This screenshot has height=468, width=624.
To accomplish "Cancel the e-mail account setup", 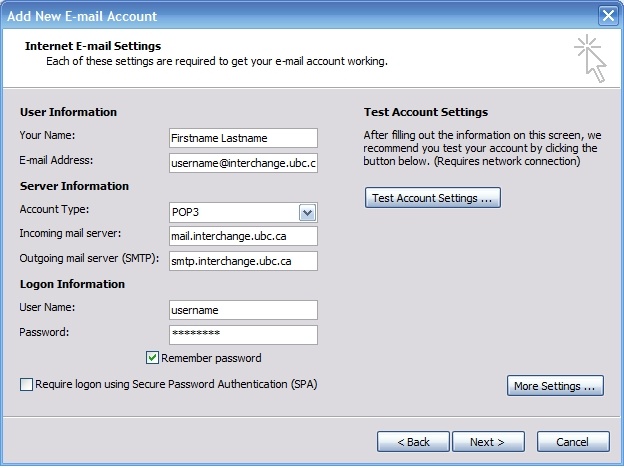I will coord(572,441).
